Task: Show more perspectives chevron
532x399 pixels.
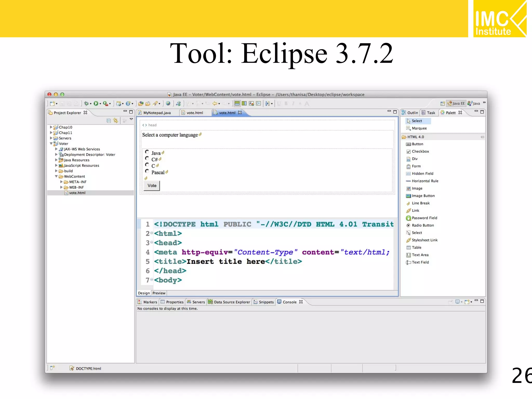Action: (484, 103)
